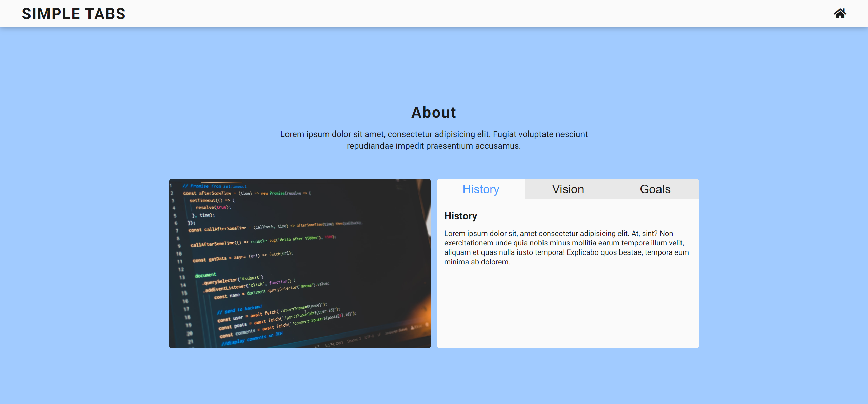
Task: Click the About section heading
Action: (x=434, y=112)
